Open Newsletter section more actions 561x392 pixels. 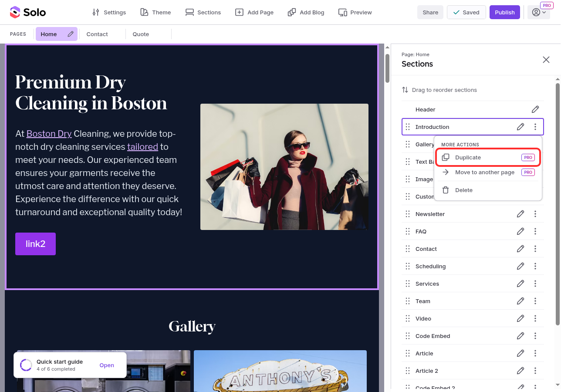click(x=535, y=214)
